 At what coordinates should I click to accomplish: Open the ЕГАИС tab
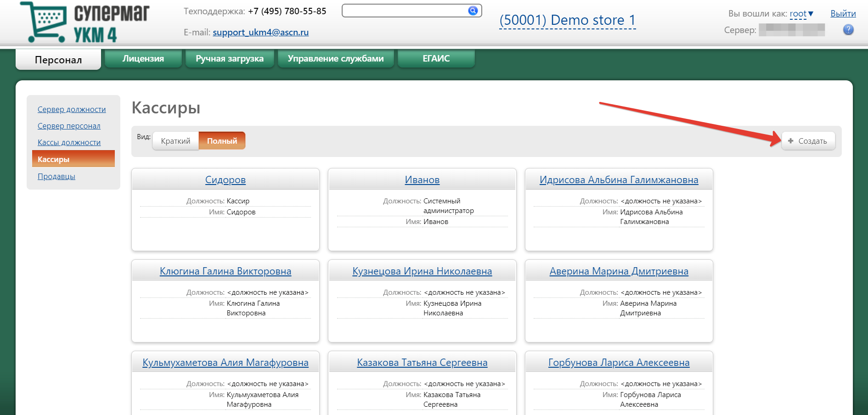pos(436,59)
